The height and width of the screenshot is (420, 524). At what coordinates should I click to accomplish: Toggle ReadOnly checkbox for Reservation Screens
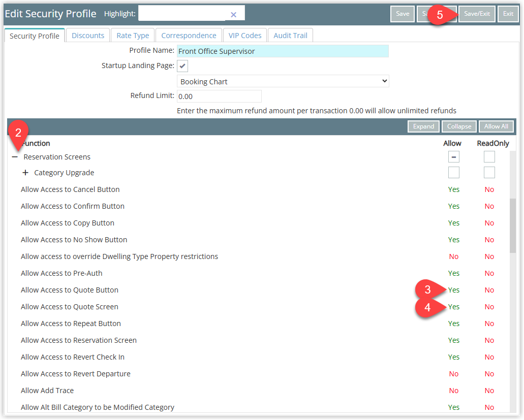(x=489, y=157)
